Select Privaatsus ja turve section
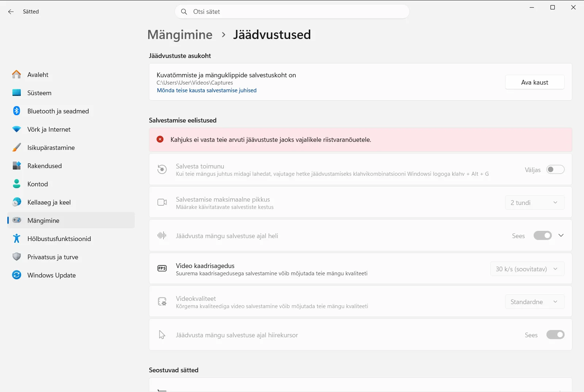The height and width of the screenshot is (392, 584). (71, 257)
